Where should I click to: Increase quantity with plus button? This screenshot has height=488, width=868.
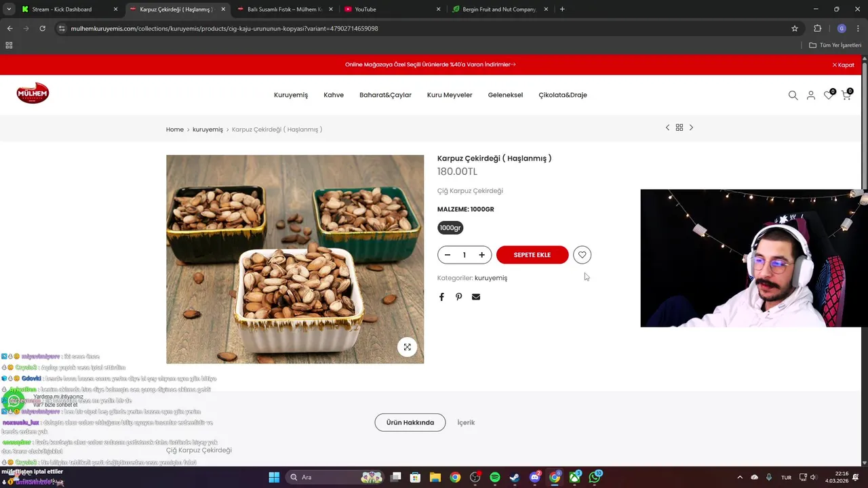click(x=481, y=255)
